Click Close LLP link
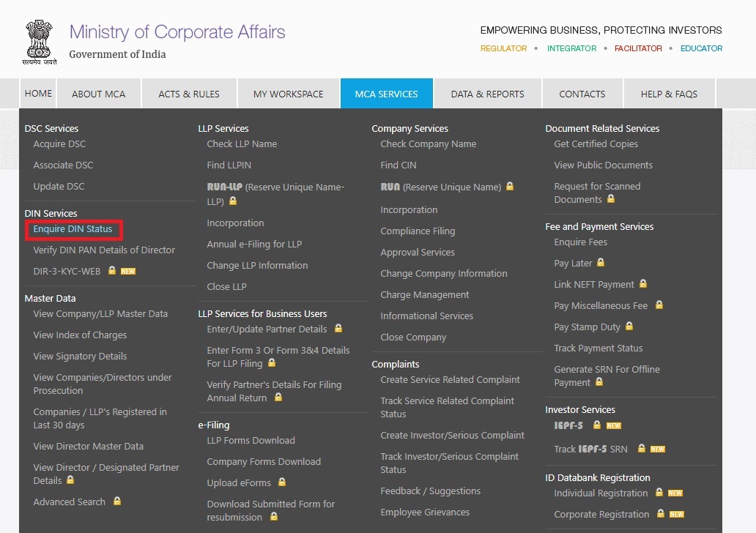This screenshot has width=756, height=533. (226, 287)
